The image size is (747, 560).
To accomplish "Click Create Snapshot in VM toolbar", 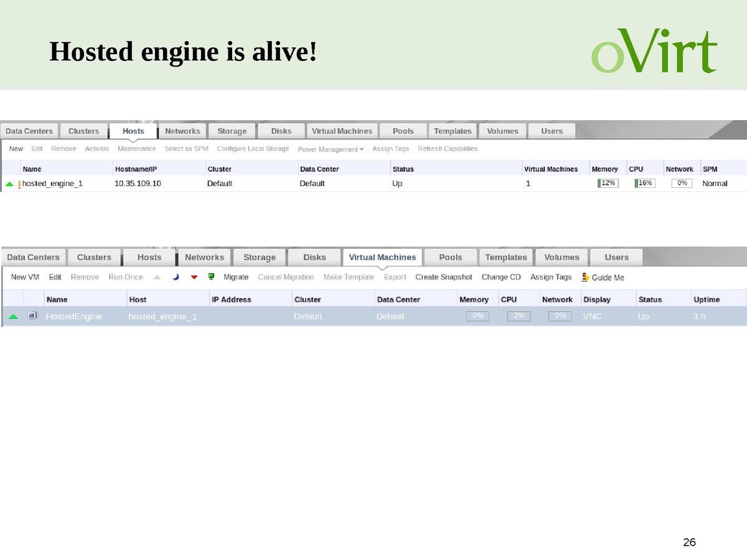I will pos(443,277).
